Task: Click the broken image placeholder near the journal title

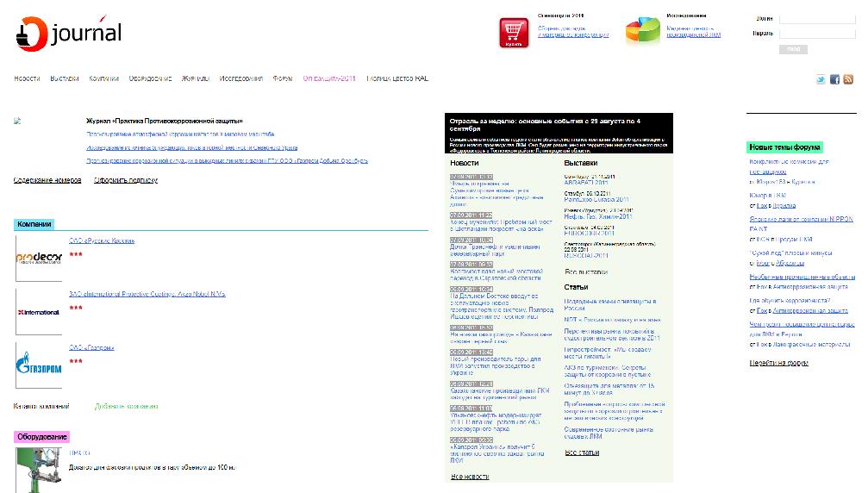Action: (17, 121)
